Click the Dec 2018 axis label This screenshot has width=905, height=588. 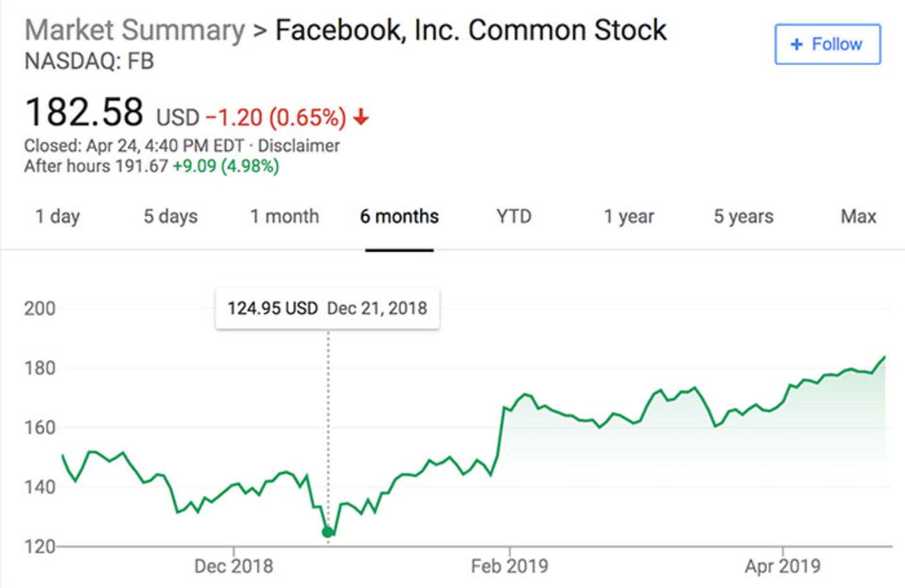point(234,566)
